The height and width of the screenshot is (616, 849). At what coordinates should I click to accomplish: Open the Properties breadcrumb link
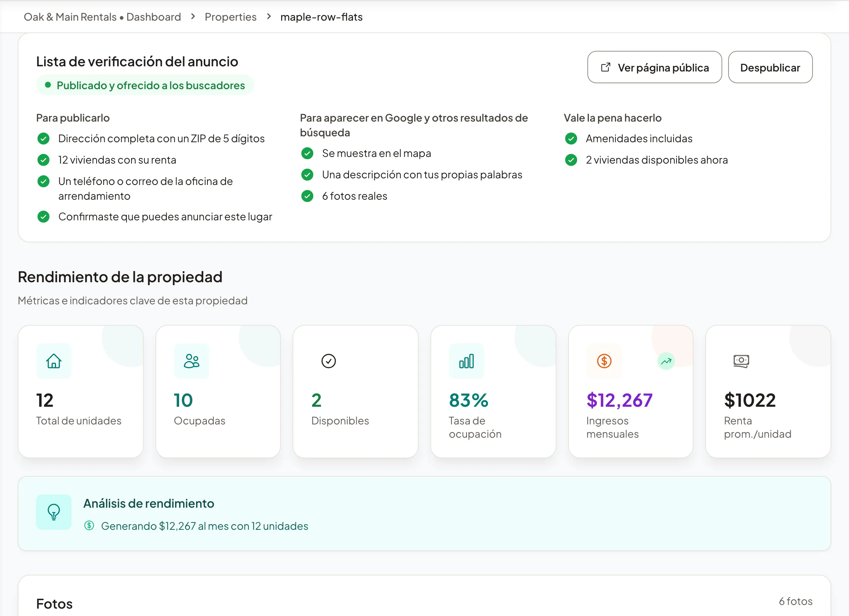click(231, 17)
